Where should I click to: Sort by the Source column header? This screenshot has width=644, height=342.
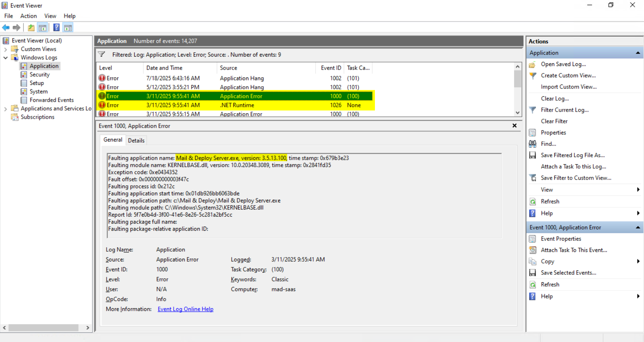266,68
